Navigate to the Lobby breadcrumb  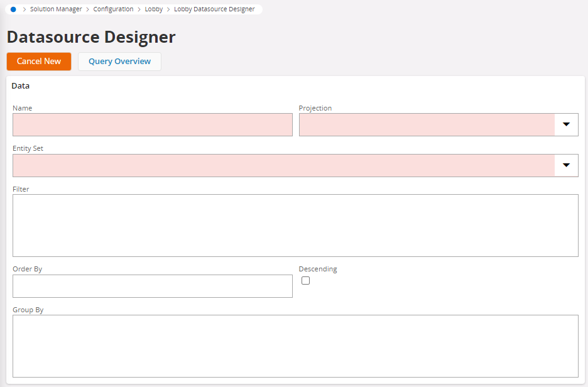coord(154,9)
